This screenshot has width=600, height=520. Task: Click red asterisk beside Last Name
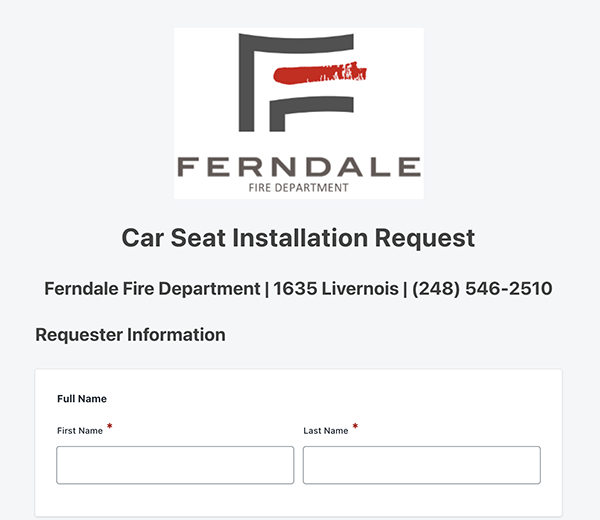(355, 426)
